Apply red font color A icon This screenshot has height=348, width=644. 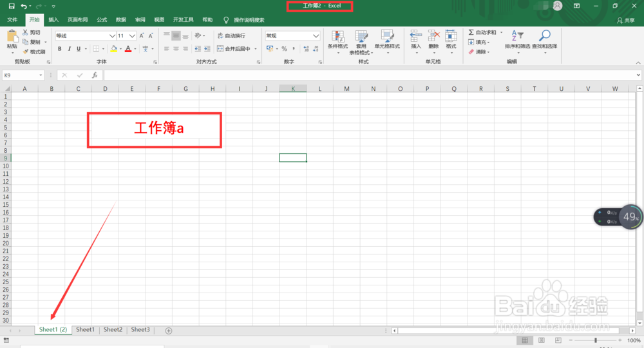click(128, 49)
